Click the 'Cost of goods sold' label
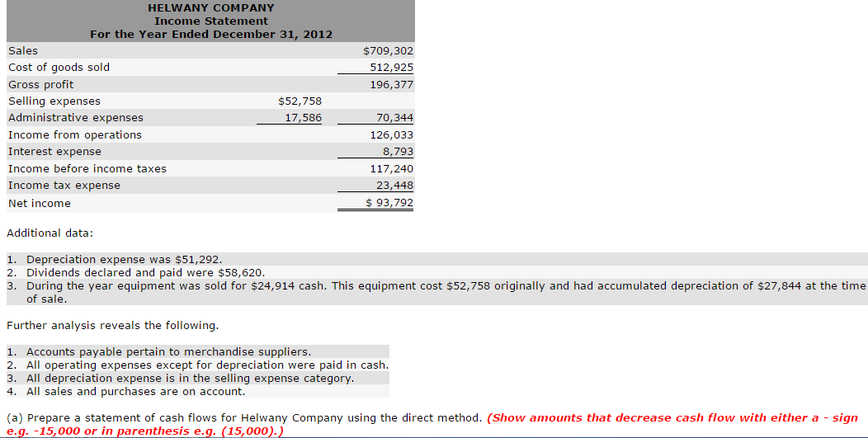Screen dimensions: 868x438 pos(59,68)
